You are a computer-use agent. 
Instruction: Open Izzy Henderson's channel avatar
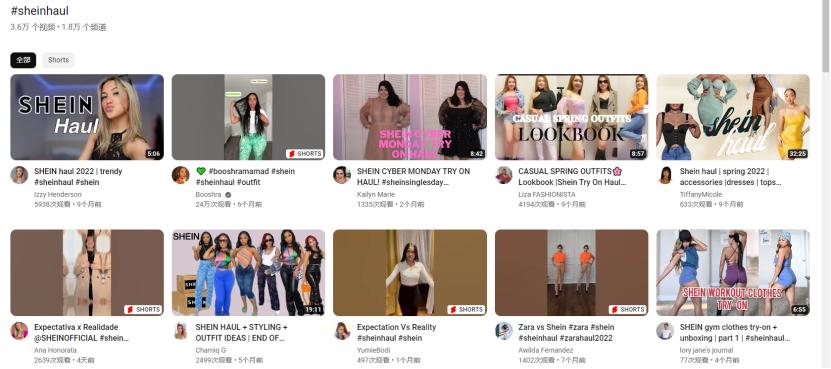[x=19, y=175]
